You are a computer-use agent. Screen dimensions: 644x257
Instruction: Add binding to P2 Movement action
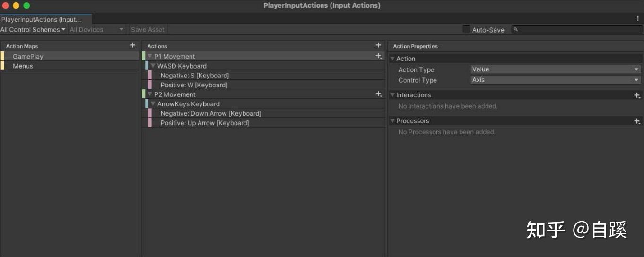tap(379, 94)
